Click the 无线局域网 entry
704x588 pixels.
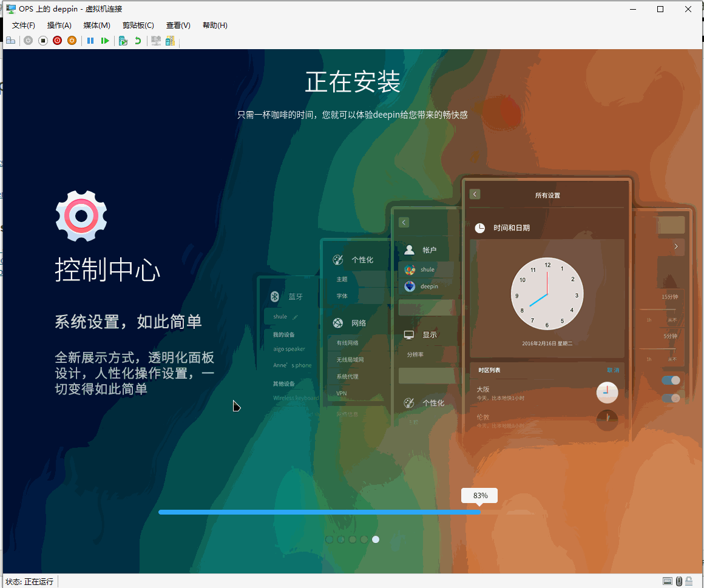pos(350,360)
